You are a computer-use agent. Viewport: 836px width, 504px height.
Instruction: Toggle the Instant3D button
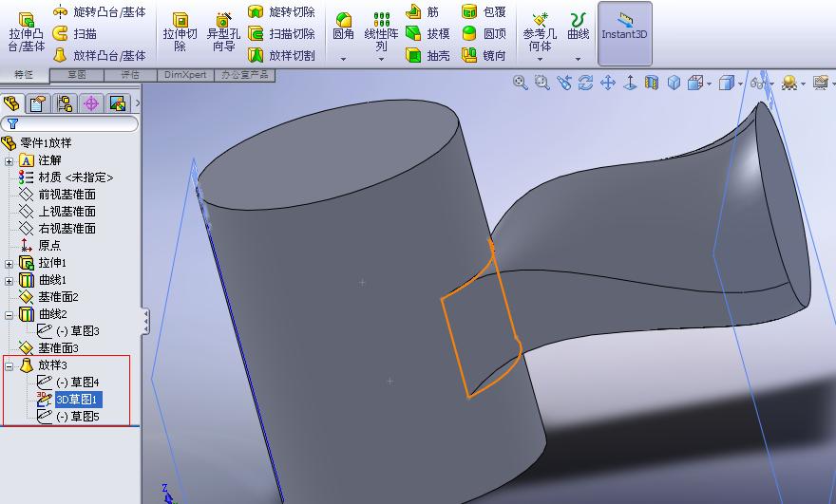click(x=624, y=33)
